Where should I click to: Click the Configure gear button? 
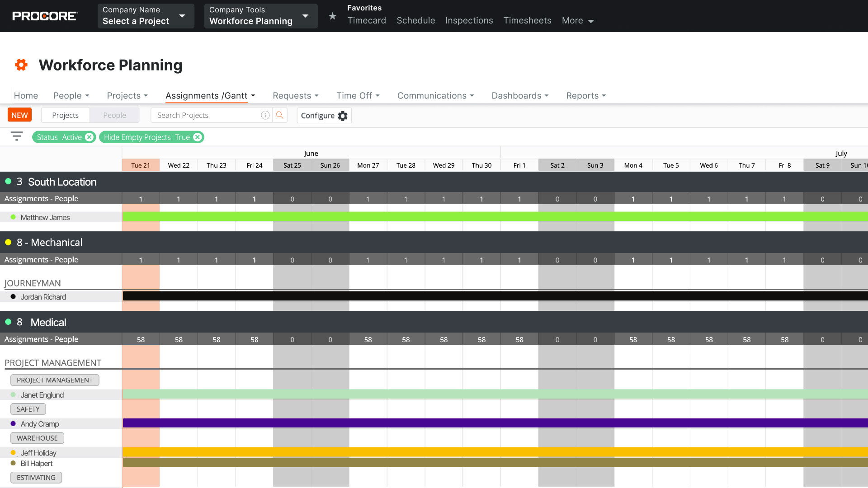pyautogui.click(x=324, y=116)
